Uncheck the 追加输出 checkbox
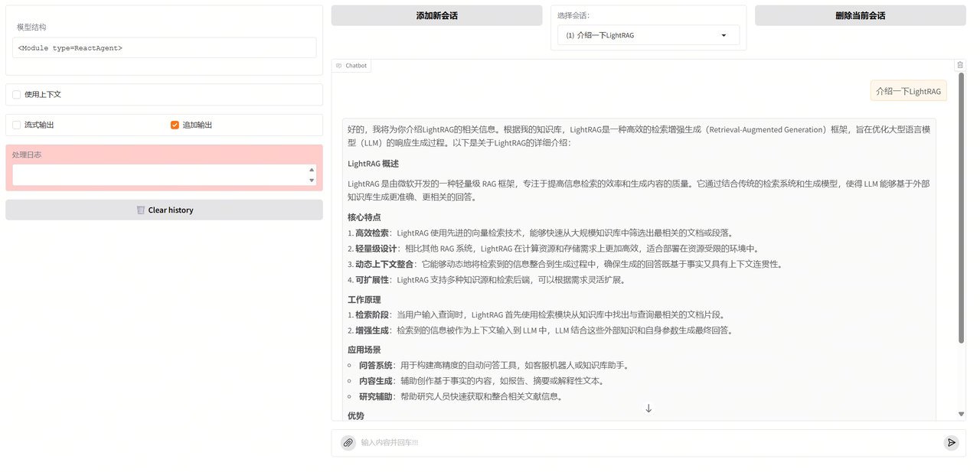The width and height of the screenshot is (980, 472). click(175, 125)
